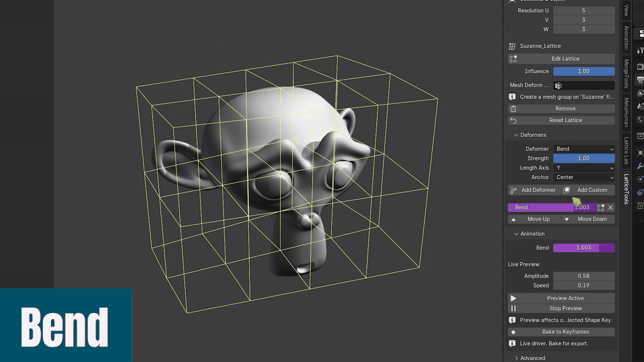Click Bake to Keyframes button
644x362 pixels.
(561, 332)
